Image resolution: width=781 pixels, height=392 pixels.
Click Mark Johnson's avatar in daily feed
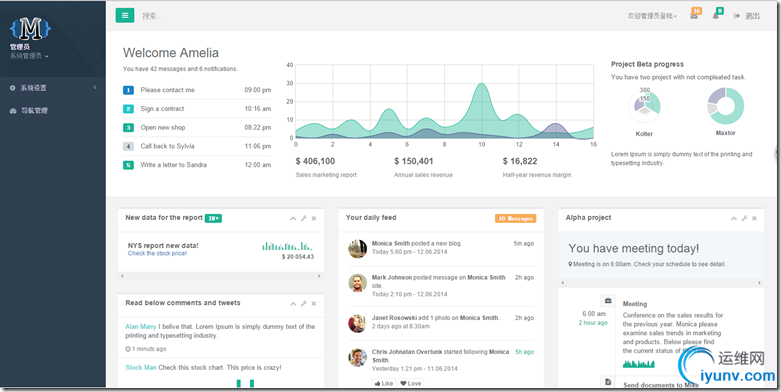point(358,282)
